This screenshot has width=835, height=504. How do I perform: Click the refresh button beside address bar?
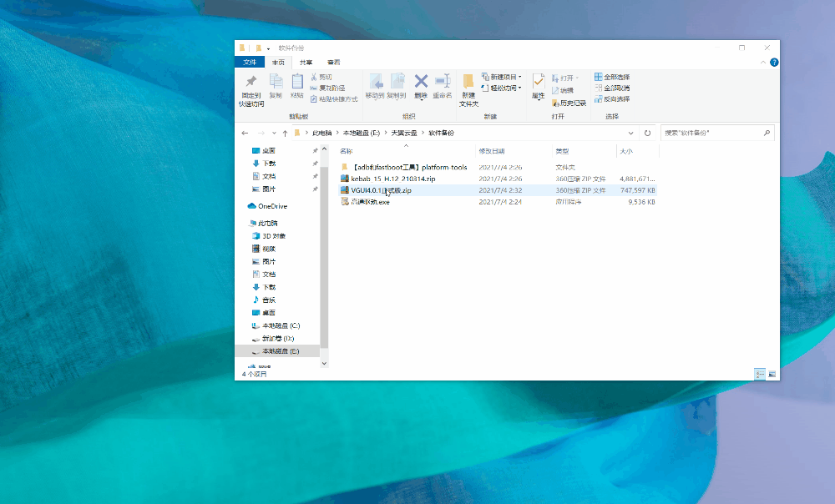[x=648, y=133]
